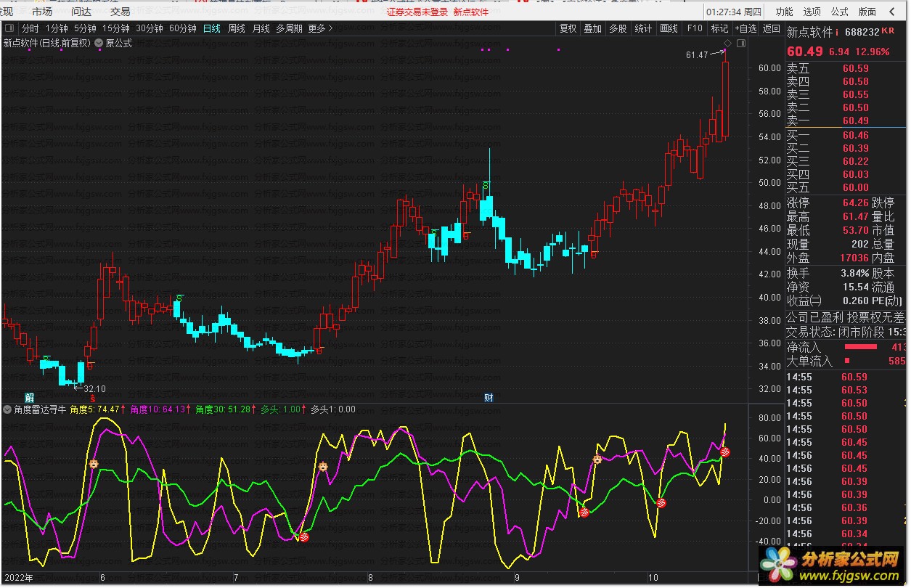Switch to the 5分钟 period tab
911x588 pixels.
[85, 28]
